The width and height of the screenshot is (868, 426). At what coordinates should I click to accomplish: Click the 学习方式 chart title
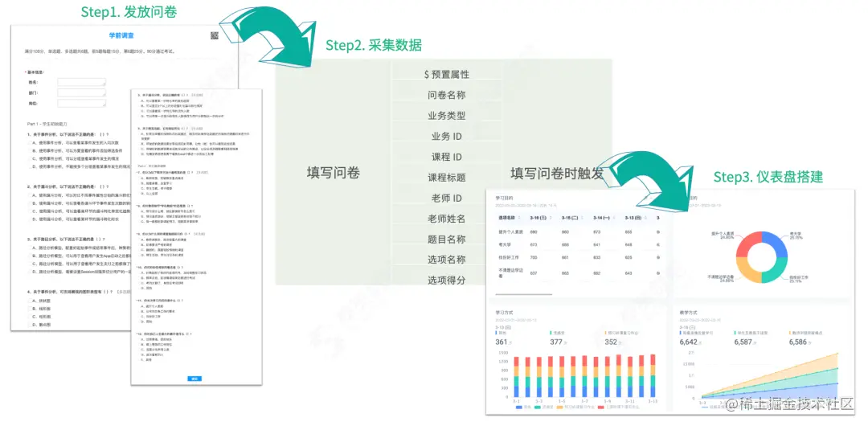(x=504, y=313)
